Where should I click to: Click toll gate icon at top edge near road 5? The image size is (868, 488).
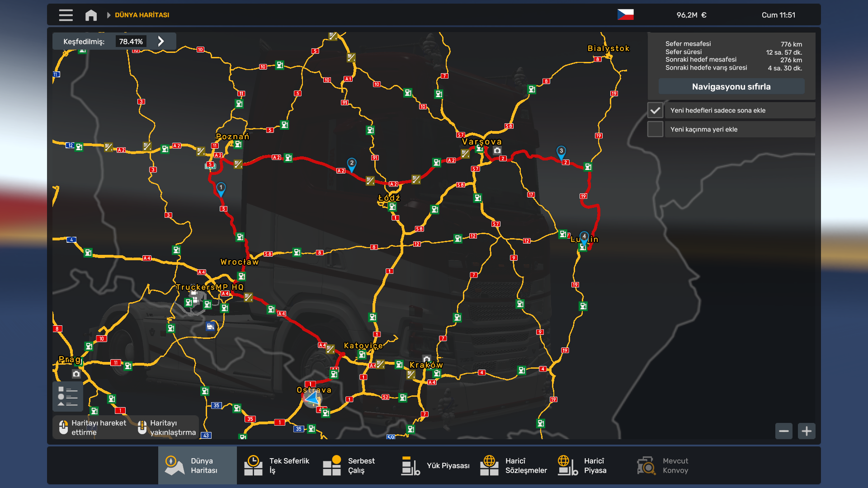[x=333, y=36]
